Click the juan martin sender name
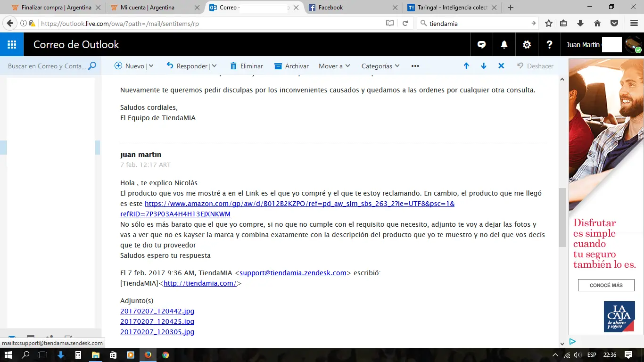Image resolution: width=644 pixels, height=362 pixels. click(x=140, y=155)
